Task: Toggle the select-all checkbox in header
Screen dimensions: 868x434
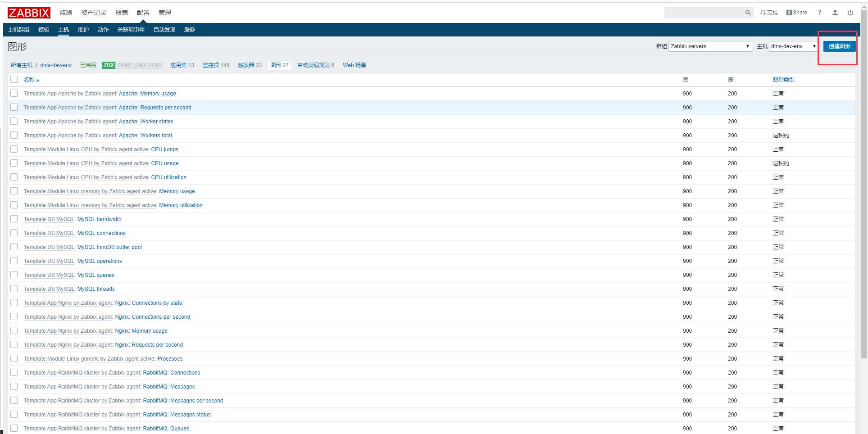Action: (14, 79)
